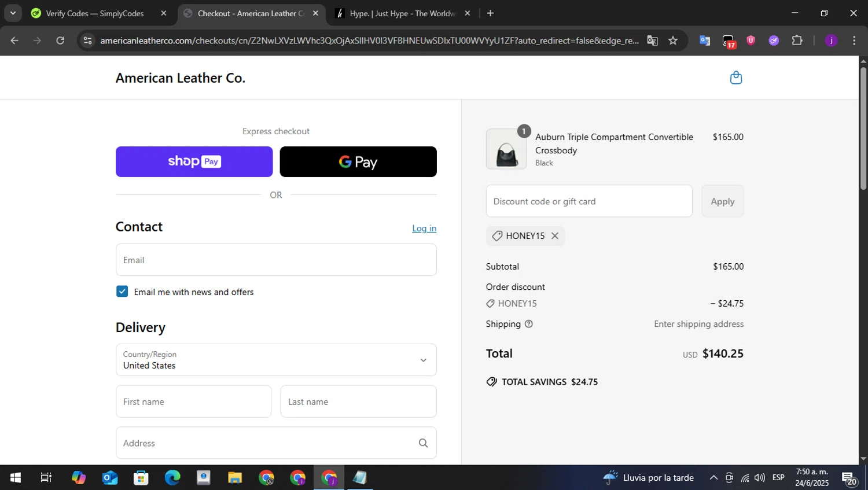Reload the checkout page
The image size is (868, 490).
(60, 40)
